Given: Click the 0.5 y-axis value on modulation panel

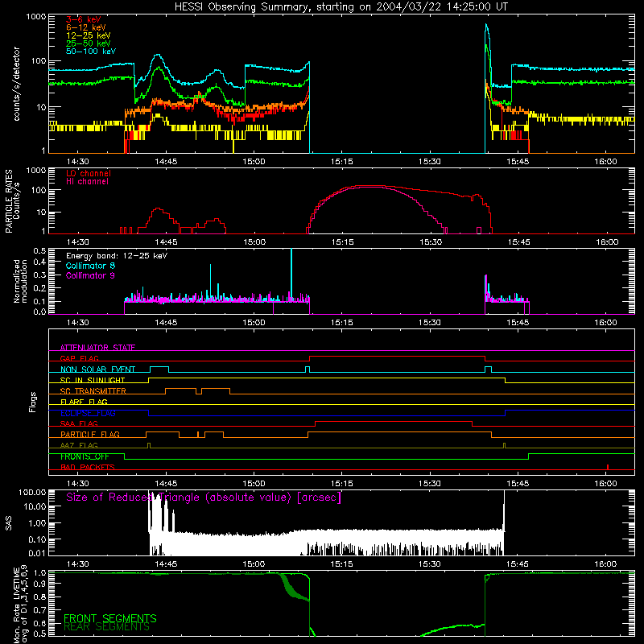Looking at the screenshot, I should [x=39, y=251].
